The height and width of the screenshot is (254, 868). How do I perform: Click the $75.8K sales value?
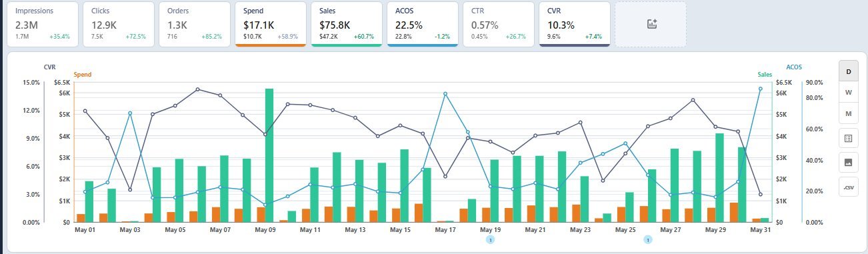pyautogui.click(x=334, y=25)
